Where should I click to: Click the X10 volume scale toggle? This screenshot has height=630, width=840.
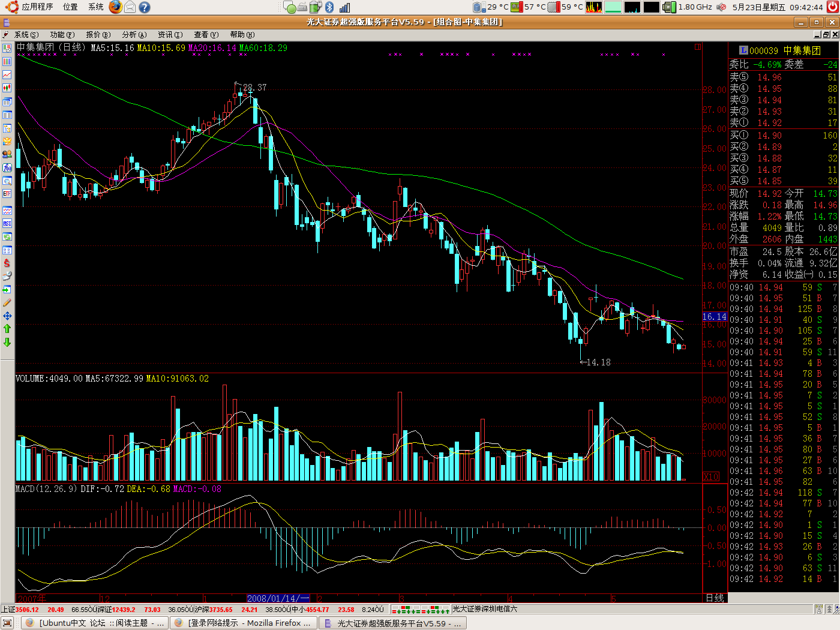pos(711,476)
